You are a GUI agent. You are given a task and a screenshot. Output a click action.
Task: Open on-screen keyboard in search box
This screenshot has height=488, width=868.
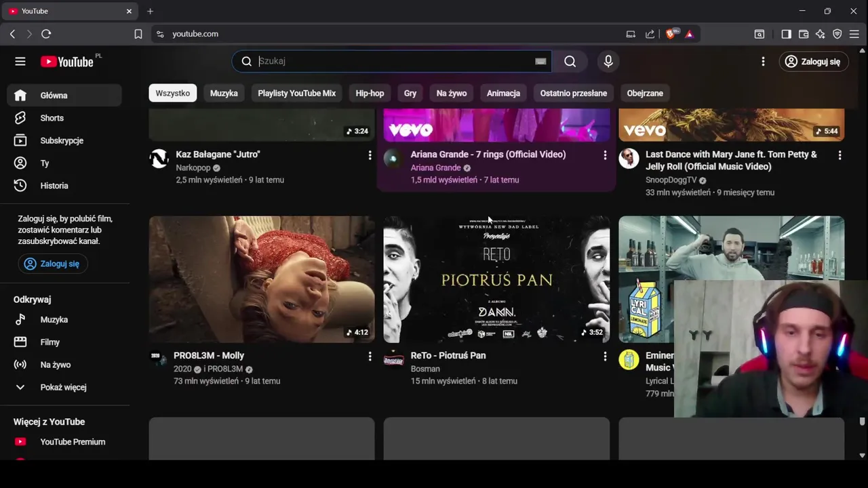540,62
